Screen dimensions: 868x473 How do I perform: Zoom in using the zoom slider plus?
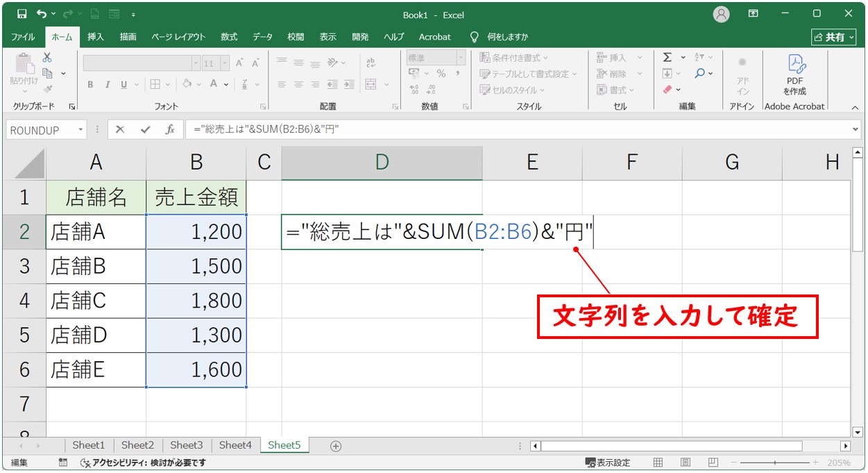pyautogui.click(x=814, y=461)
